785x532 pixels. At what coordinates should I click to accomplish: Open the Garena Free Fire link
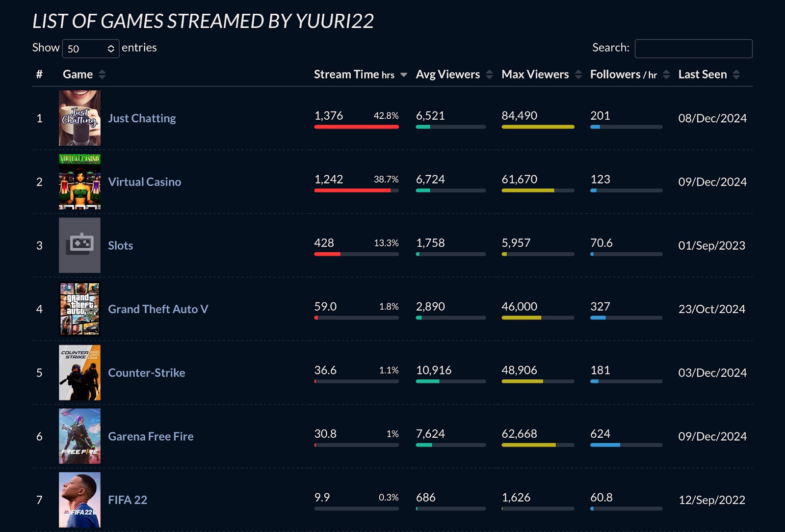[151, 436]
